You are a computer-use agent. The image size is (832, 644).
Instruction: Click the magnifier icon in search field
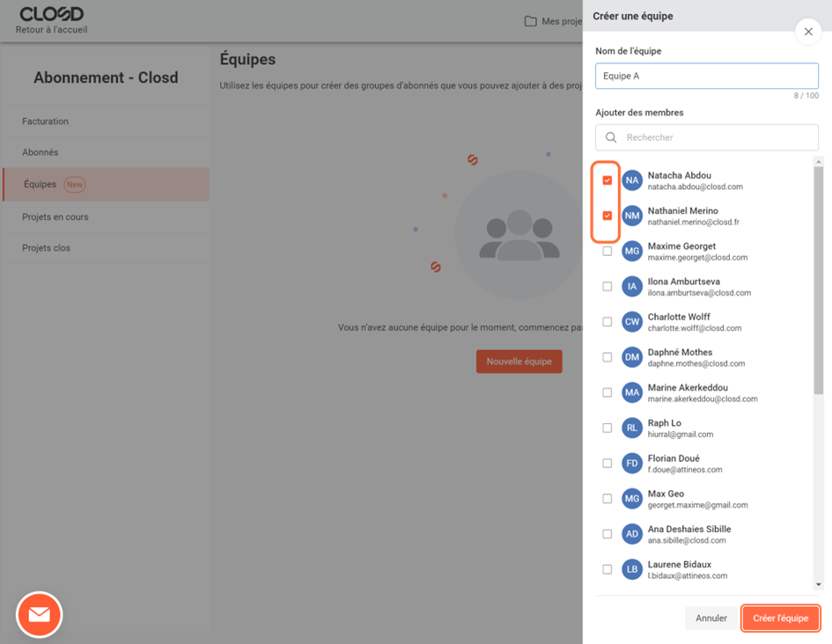(611, 137)
